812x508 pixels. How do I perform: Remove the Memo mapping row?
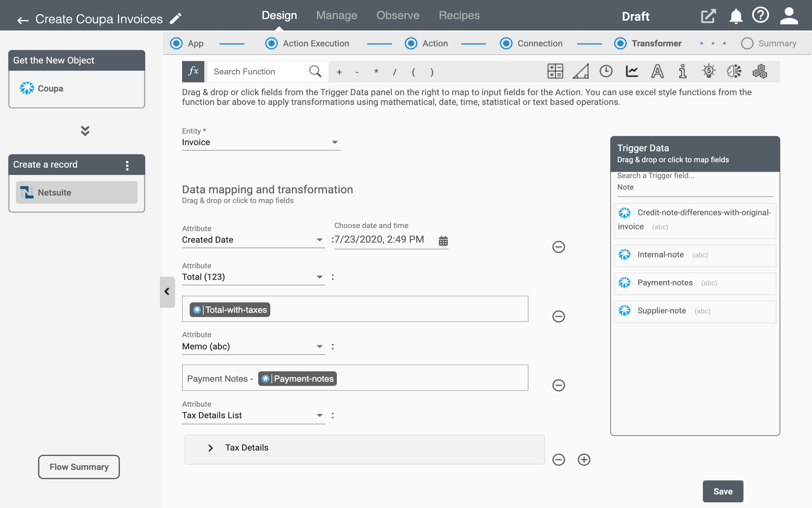(x=559, y=385)
